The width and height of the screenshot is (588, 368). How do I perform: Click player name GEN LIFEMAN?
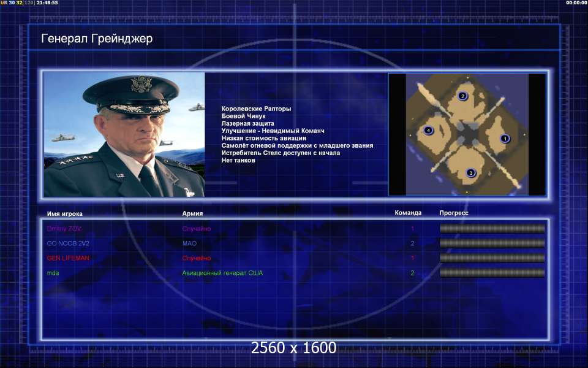[68, 258]
